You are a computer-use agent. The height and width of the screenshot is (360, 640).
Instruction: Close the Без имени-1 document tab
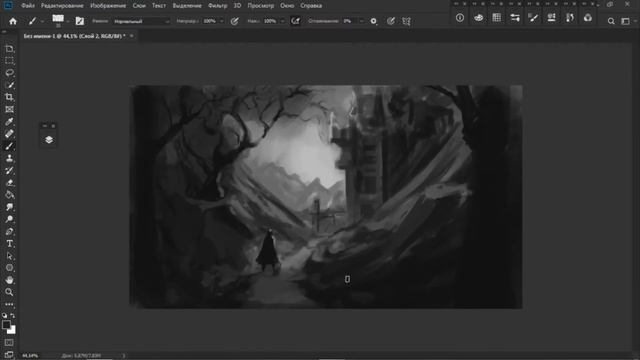pyautogui.click(x=131, y=36)
